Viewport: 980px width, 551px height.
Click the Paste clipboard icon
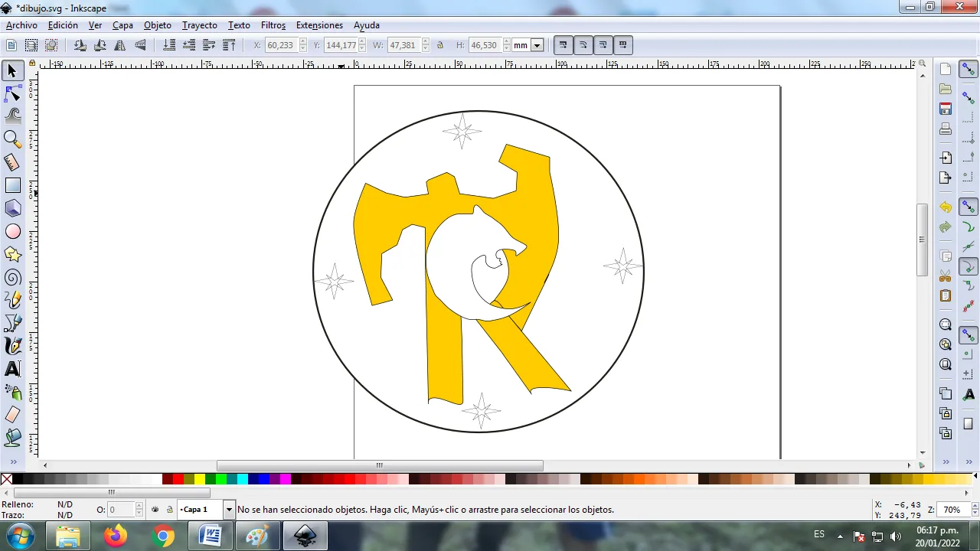tap(946, 295)
